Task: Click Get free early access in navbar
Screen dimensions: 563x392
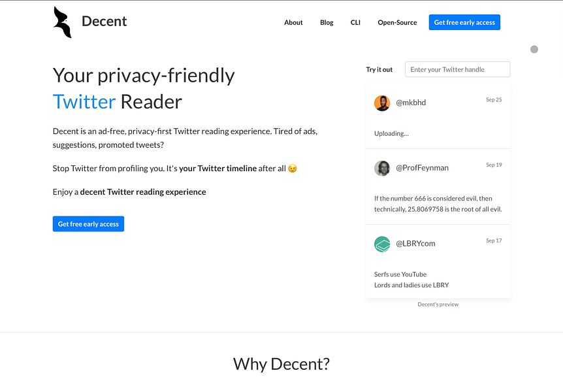Action: (464, 22)
